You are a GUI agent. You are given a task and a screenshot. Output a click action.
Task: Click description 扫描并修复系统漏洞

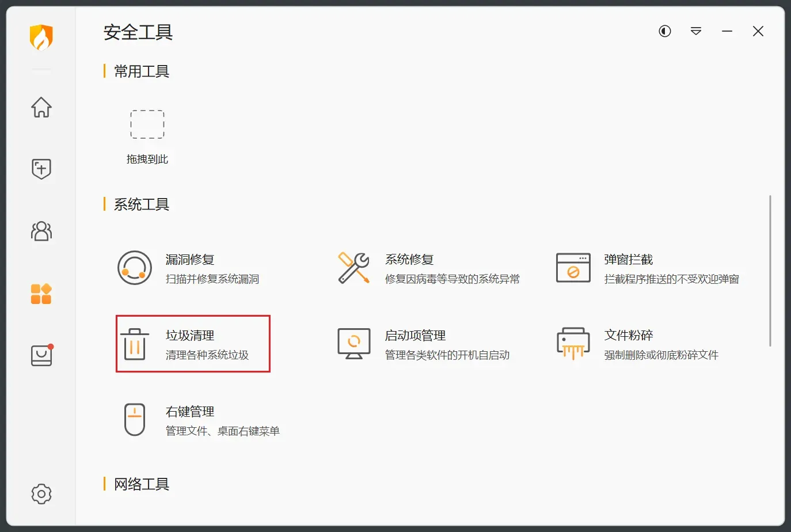(212, 279)
